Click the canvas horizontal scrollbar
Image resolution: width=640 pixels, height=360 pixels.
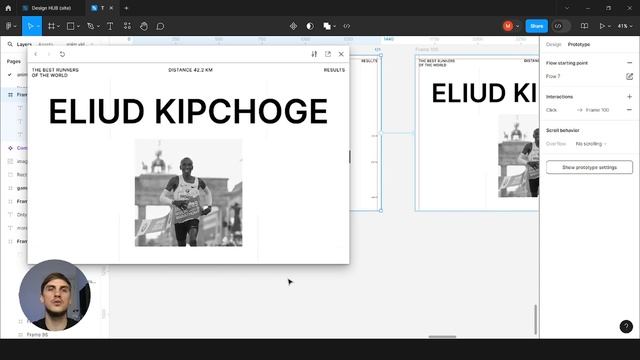click(442, 337)
